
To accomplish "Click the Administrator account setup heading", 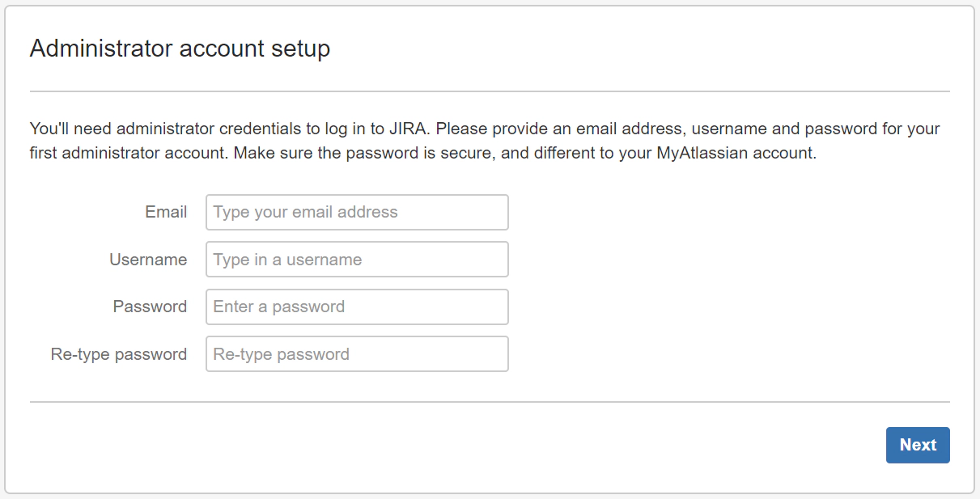I will tap(180, 49).
